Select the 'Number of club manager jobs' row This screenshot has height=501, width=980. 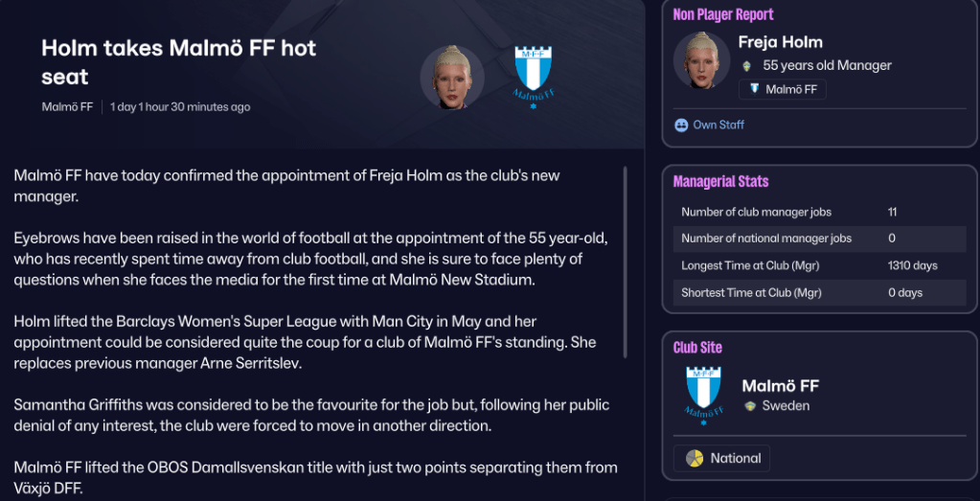(x=819, y=212)
